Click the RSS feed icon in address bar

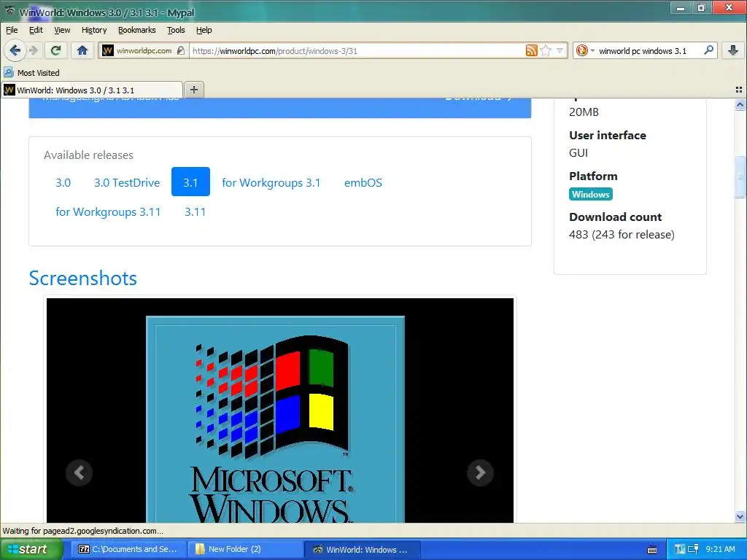[531, 50]
